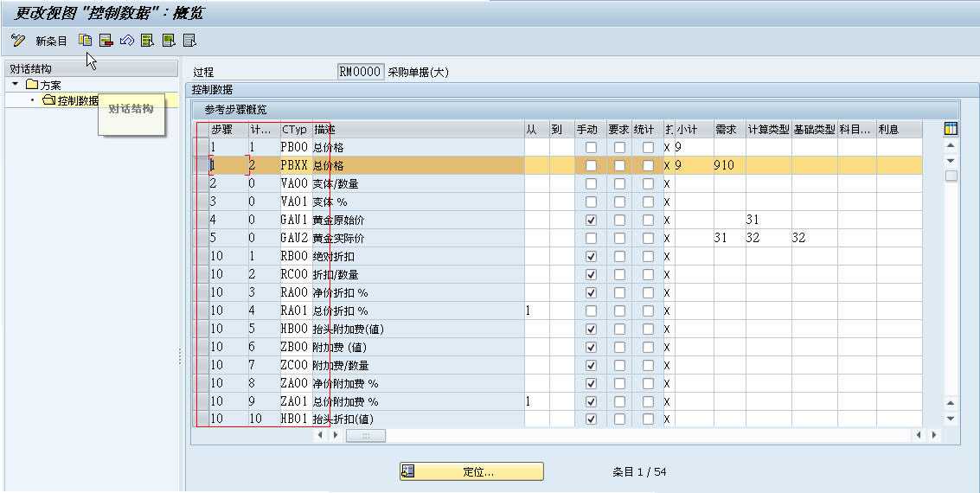Click row selector for HB01 row
980x493 pixels.
tap(202, 419)
